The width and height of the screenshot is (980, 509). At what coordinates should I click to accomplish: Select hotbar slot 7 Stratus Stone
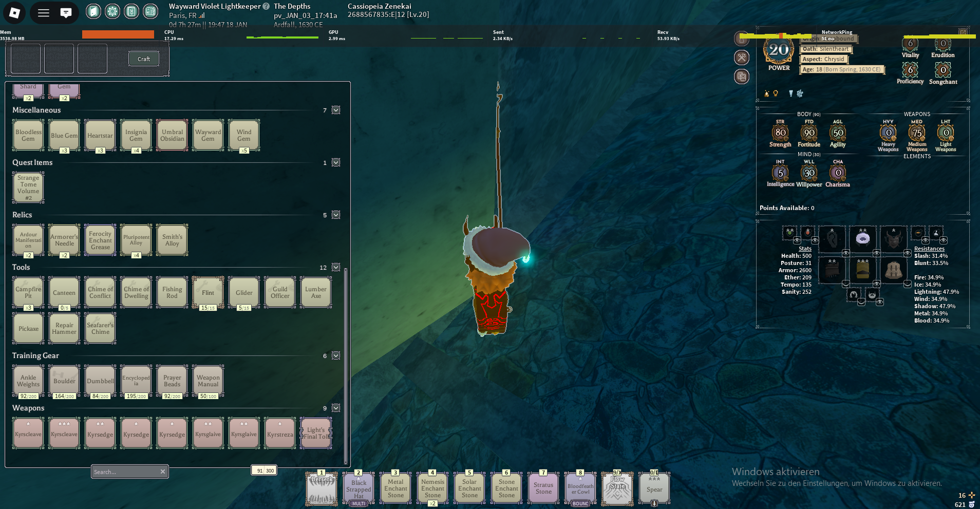tap(543, 488)
